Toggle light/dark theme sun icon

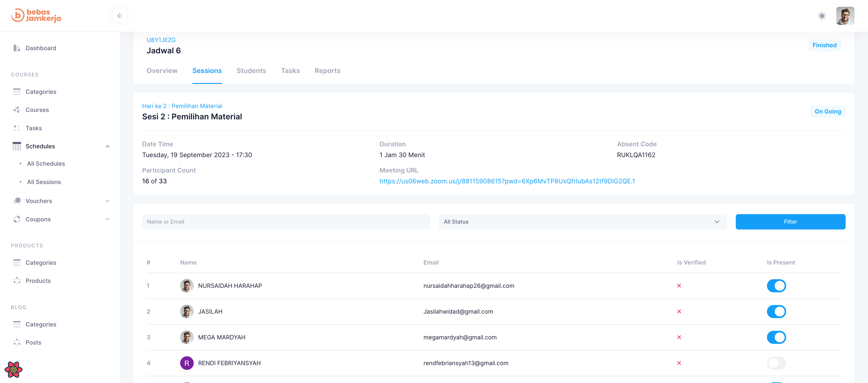click(822, 16)
